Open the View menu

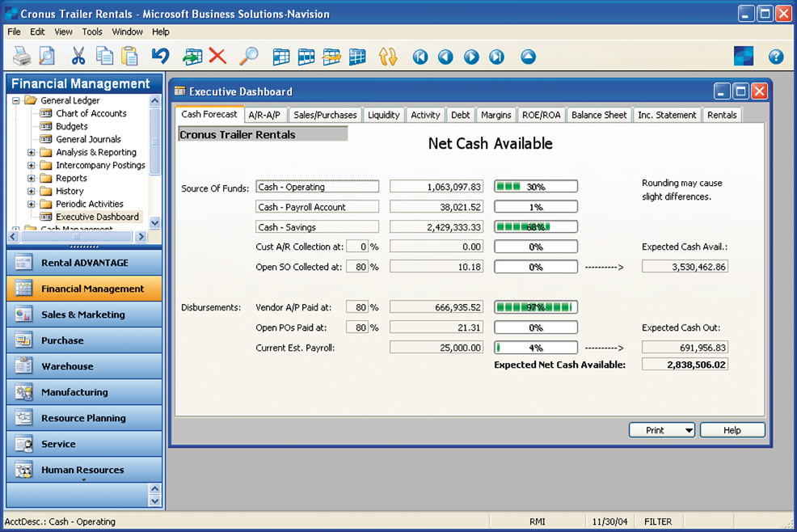(x=63, y=32)
